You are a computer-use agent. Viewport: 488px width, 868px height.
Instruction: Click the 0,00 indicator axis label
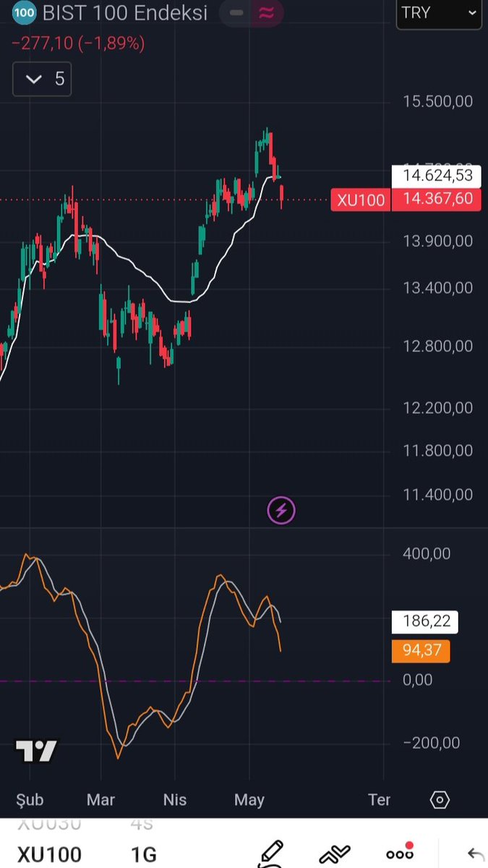click(418, 681)
